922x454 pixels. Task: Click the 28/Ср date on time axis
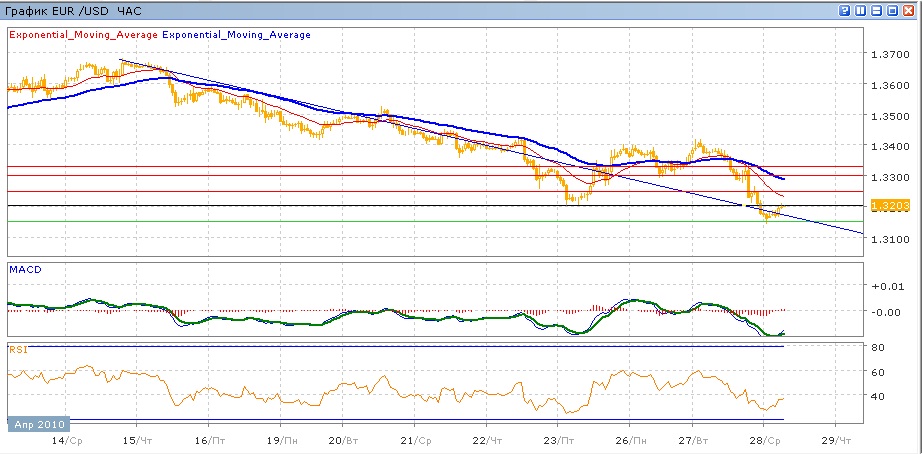click(764, 440)
